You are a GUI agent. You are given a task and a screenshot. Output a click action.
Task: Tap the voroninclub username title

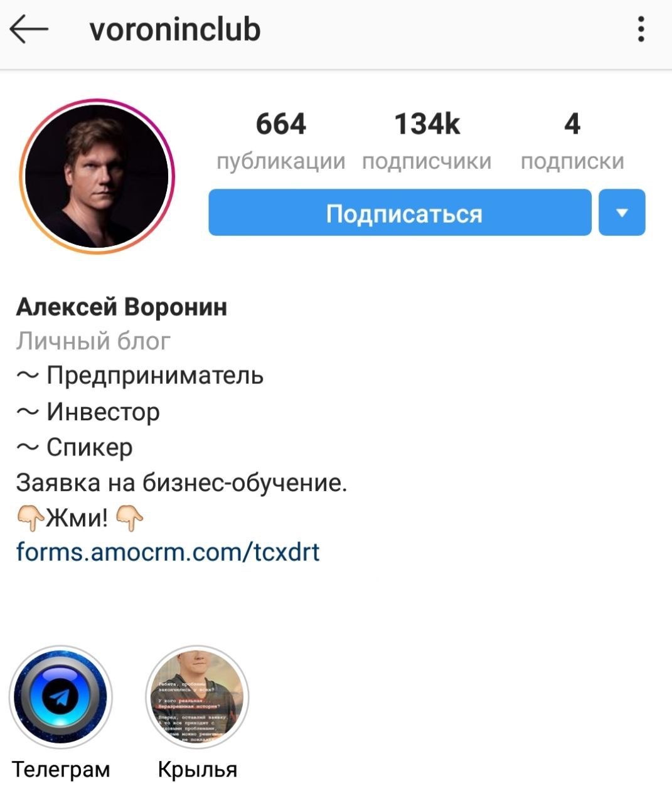pos(175,29)
